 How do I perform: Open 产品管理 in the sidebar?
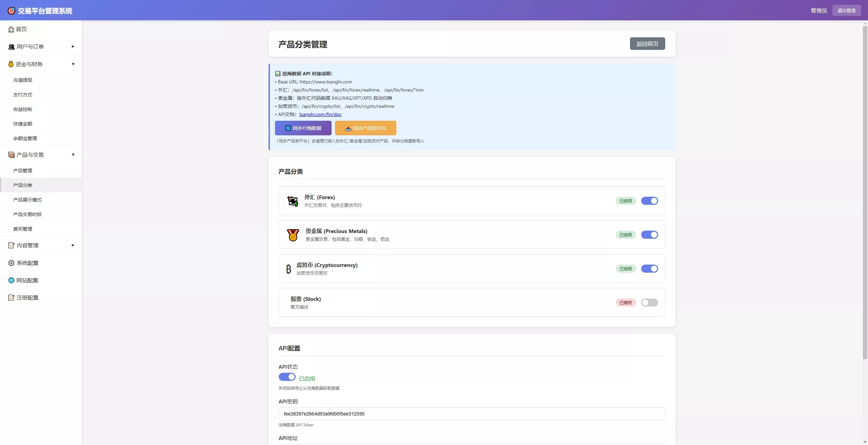23,171
